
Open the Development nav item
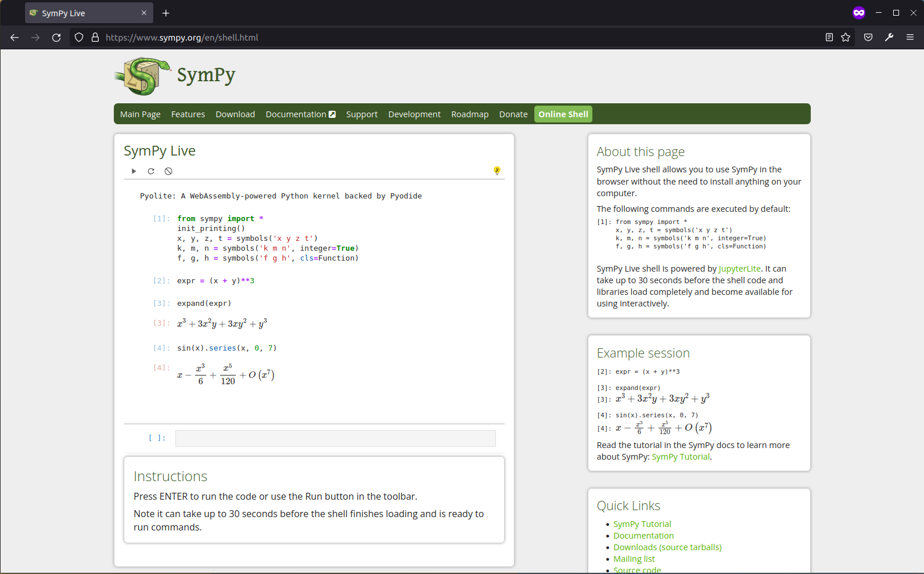(x=415, y=114)
